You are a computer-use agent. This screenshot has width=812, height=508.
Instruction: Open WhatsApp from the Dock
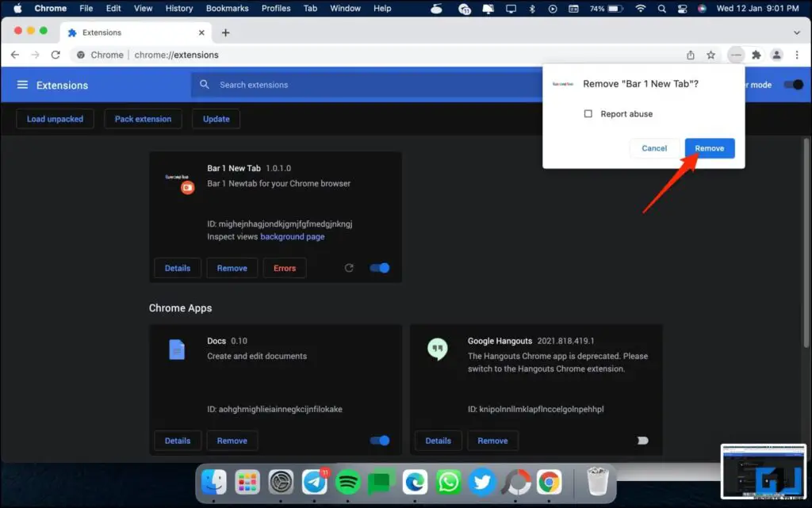(449, 482)
